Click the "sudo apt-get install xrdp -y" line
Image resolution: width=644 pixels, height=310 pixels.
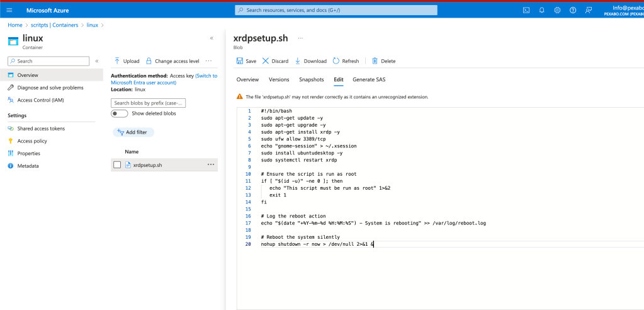pyautogui.click(x=300, y=132)
